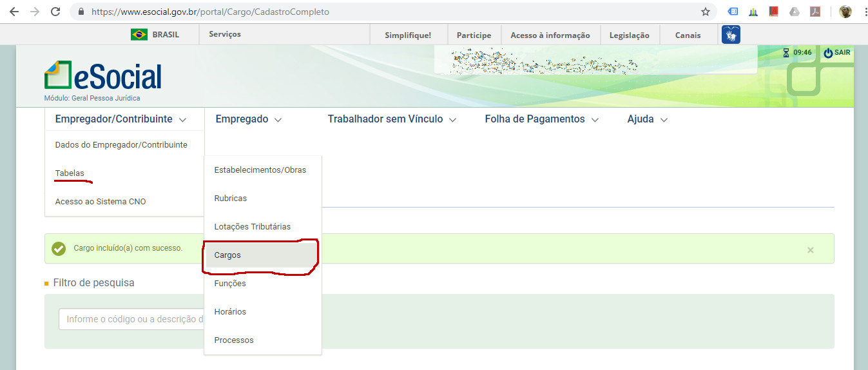Open the Google Drive extension icon
The image size is (868, 370).
(795, 12)
